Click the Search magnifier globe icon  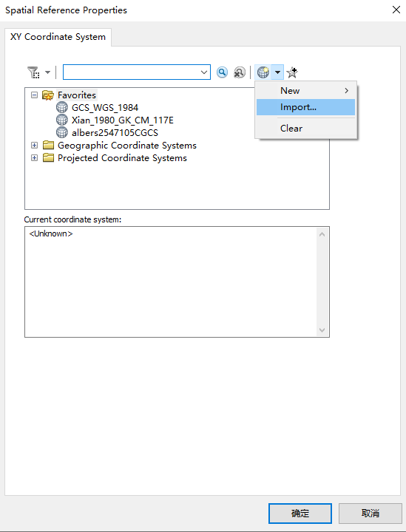(223, 72)
